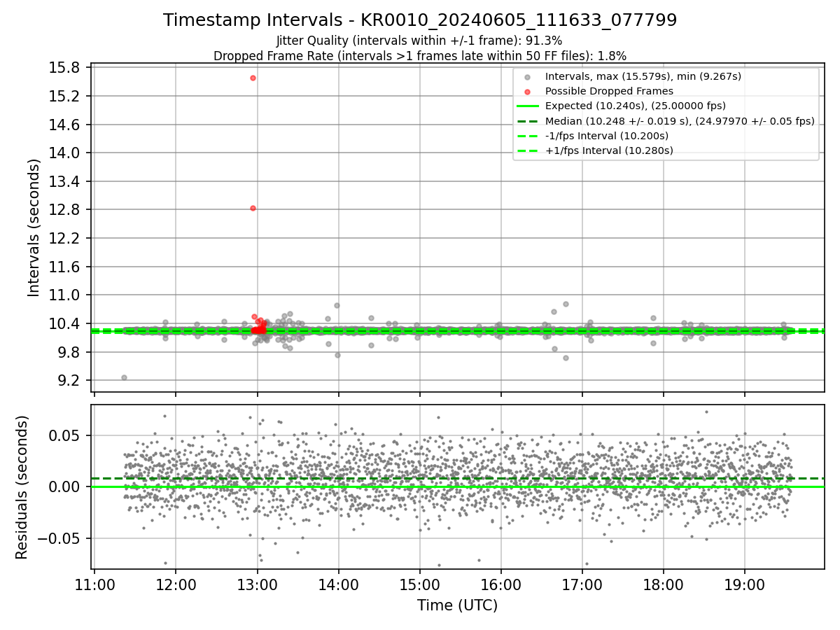
Task: Click the y-axis tick label 11.0
Action: 65,295
